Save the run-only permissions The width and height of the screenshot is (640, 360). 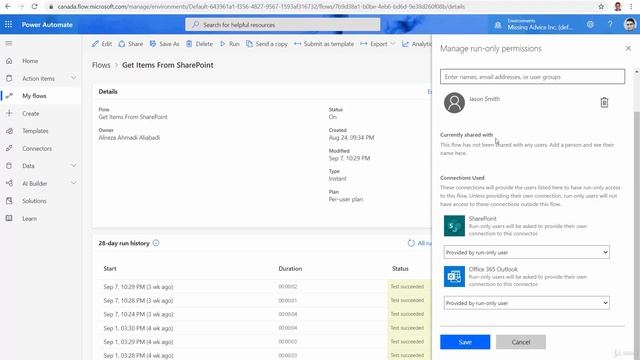click(465, 342)
